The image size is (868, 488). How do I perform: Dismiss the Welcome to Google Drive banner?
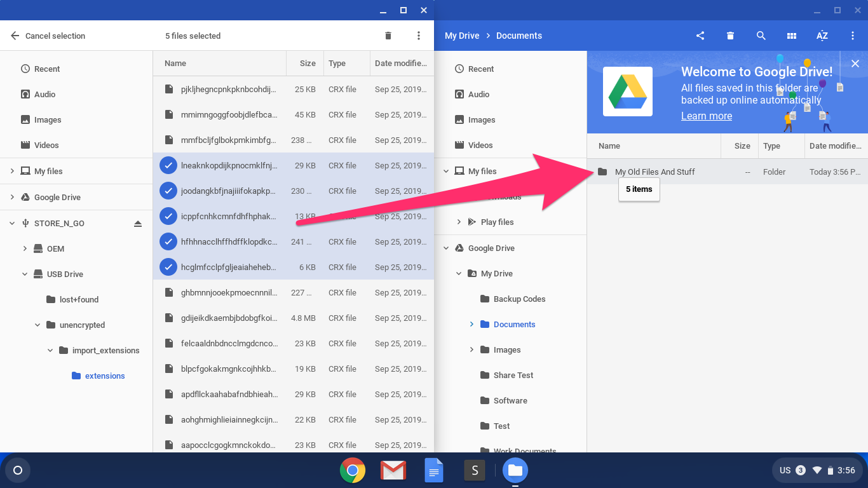point(855,64)
